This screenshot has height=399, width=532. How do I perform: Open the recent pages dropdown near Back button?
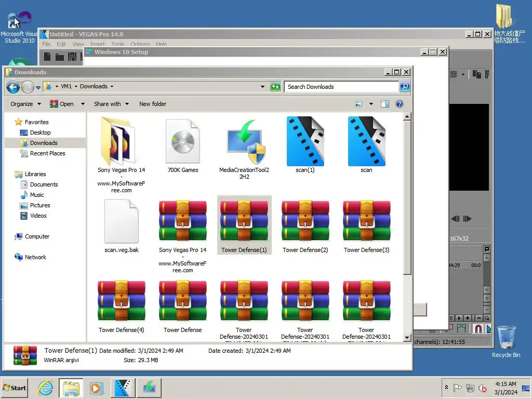pos(38,87)
